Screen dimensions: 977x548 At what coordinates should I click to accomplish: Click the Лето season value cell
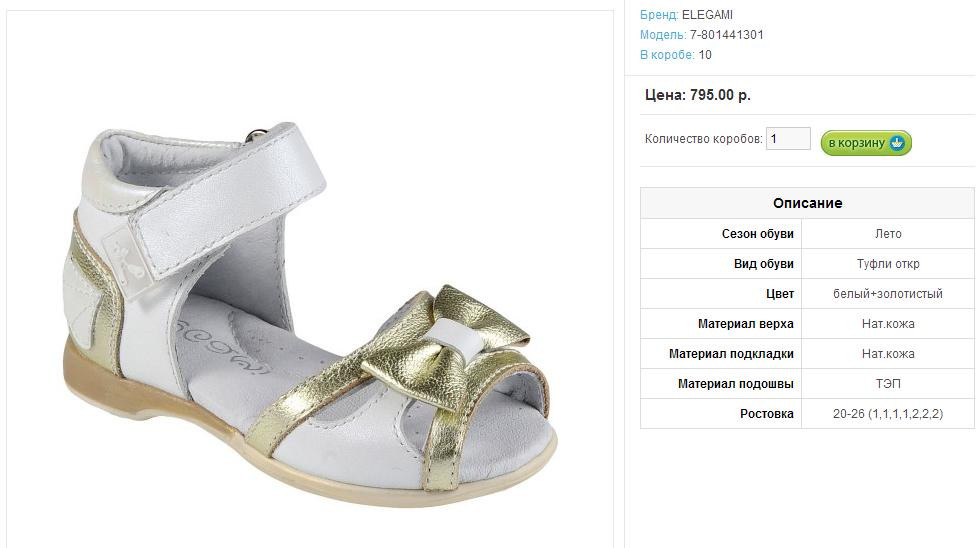pos(888,234)
